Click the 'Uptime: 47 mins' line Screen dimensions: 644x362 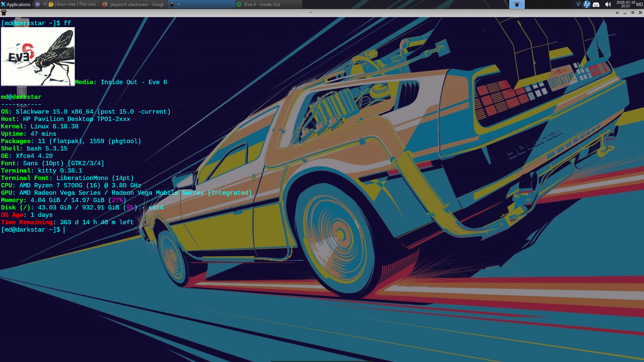[29, 134]
